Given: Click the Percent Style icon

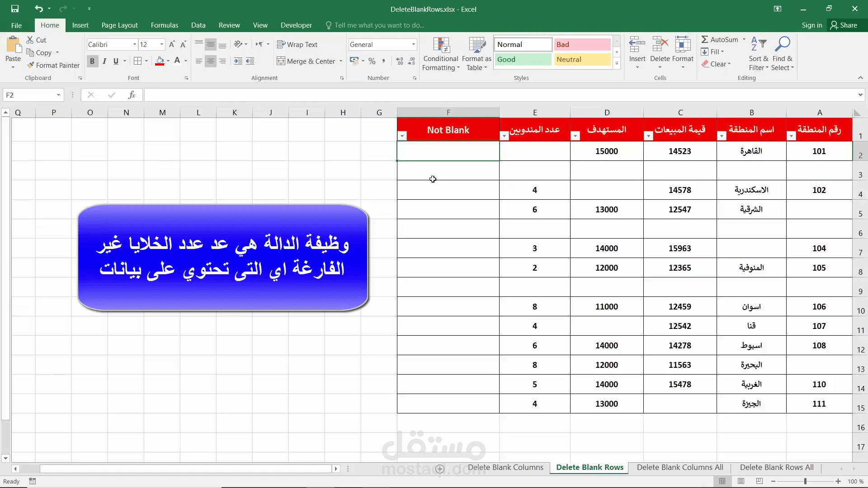Looking at the screenshot, I should click(x=372, y=61).
